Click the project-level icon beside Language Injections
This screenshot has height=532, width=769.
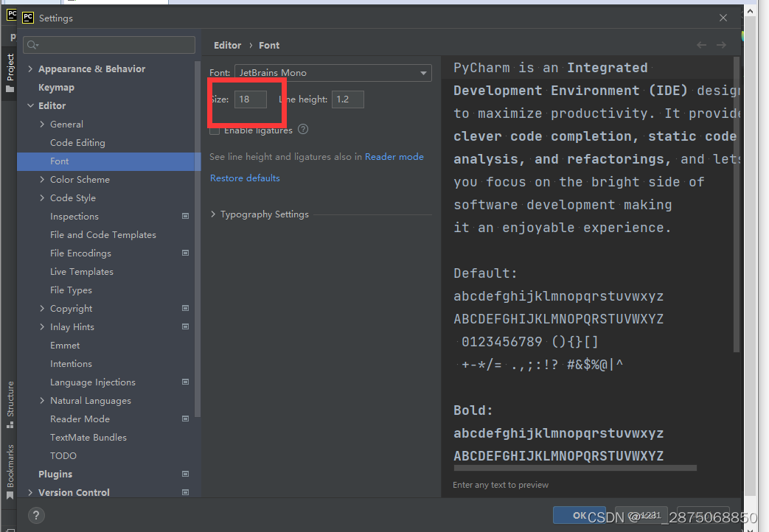pos(185,382)
